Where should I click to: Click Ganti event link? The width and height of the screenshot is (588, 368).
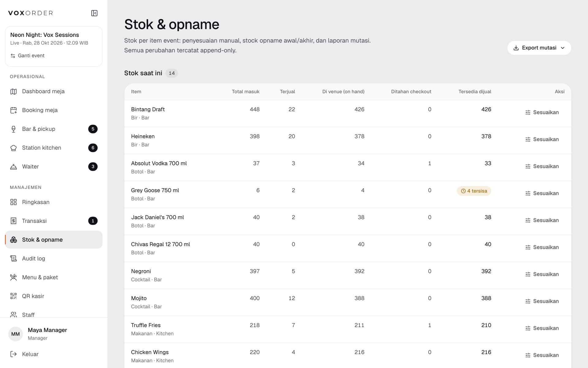pyautogui.click(x=28, y=56)
